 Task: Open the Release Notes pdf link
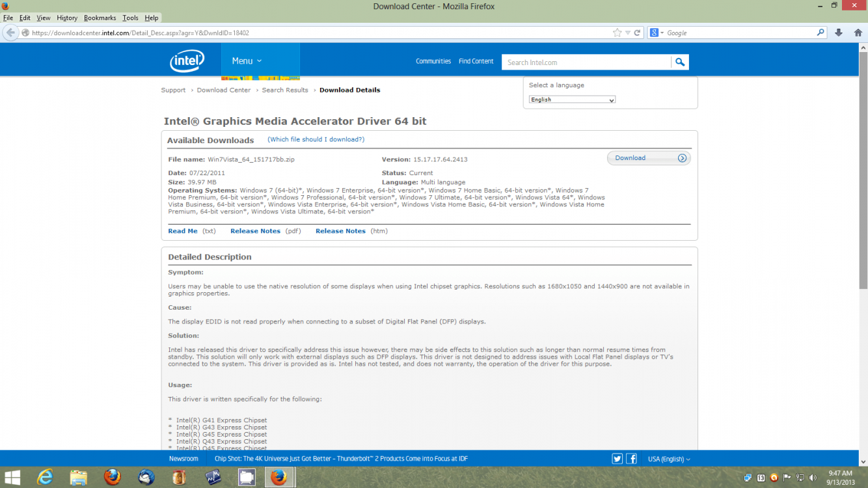tap(255, 231)
